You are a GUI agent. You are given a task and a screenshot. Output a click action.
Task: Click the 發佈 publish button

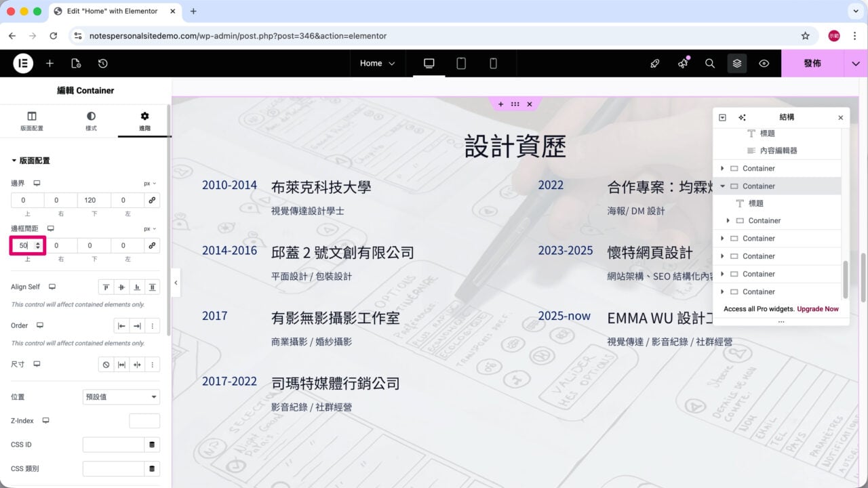812,63
